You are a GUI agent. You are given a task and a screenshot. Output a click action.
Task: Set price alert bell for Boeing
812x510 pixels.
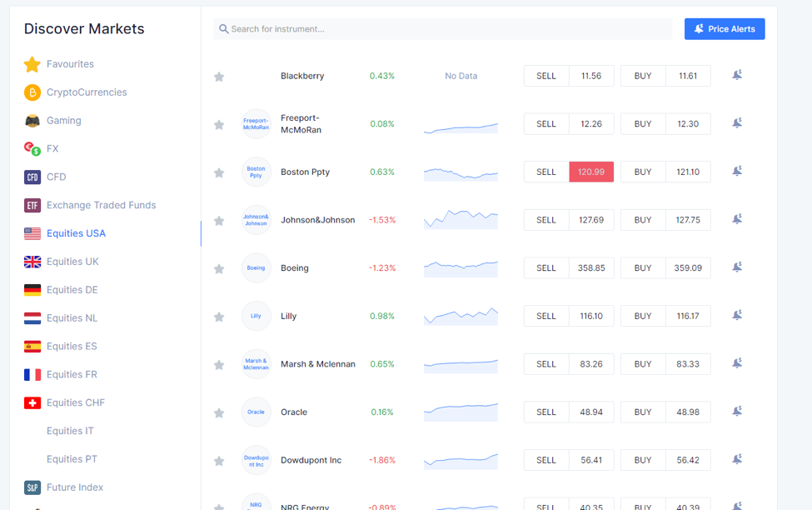[737, 267]
